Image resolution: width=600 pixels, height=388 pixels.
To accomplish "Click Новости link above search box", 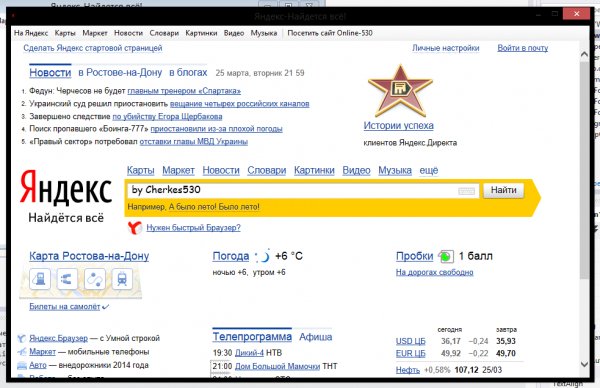I will tap(221, 170).
